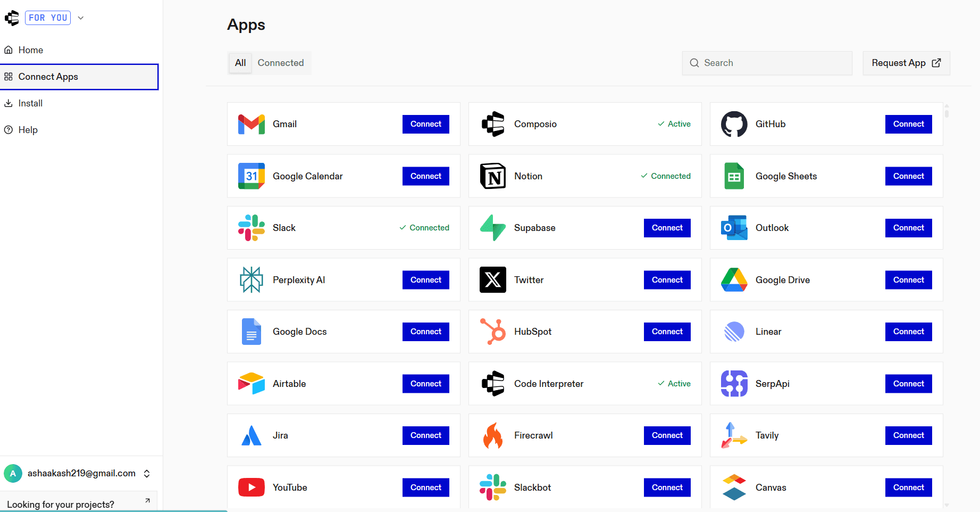The image size is (980, 512).
Task: Click the Linear app icon
Action: [x=734, y=332]
